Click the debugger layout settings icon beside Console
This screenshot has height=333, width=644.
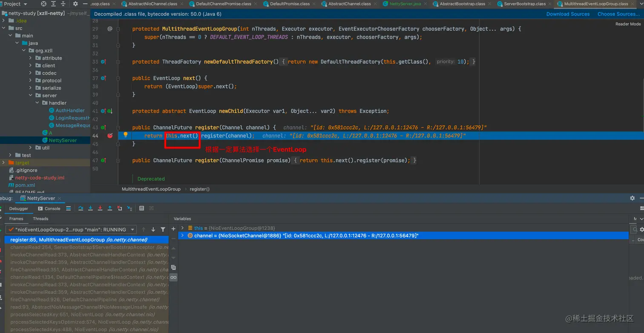pos(68,208)
